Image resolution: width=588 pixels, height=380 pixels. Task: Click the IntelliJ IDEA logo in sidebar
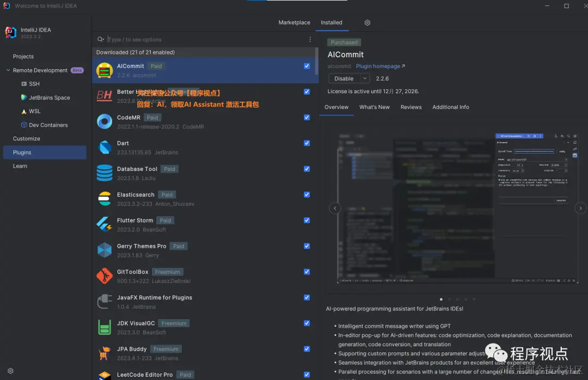click(x=11, y=33)
